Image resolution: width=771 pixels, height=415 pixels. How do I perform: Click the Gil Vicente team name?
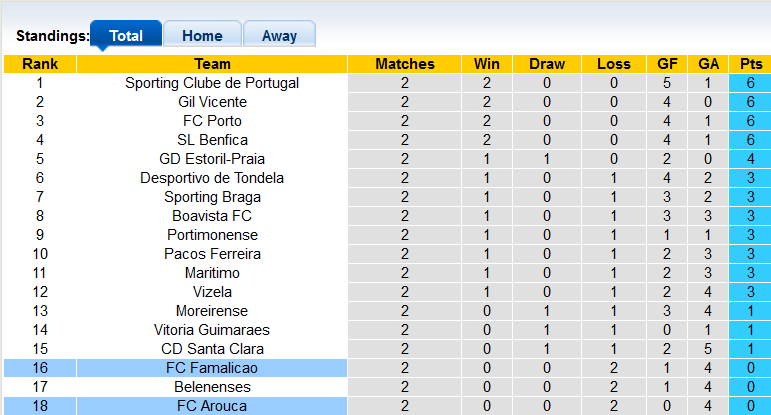[x=212, y=102]
